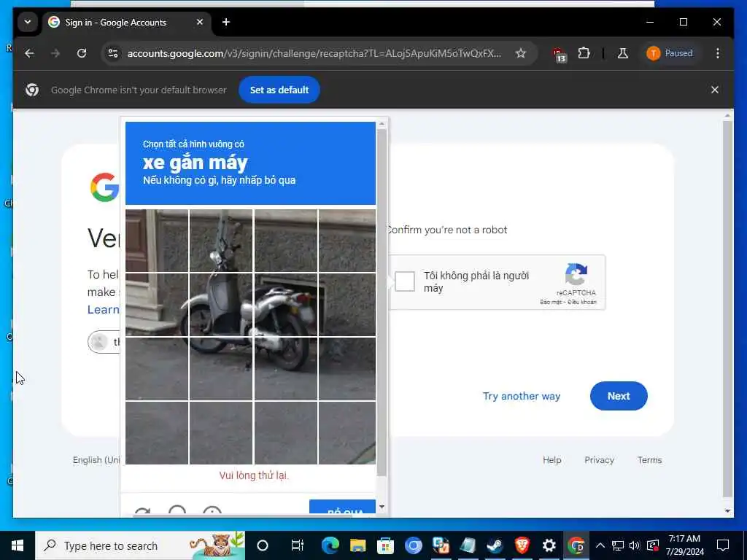Open the Windows Start menu
The height and width of the screenshot is (560, 747).
(x=18, y=545)
